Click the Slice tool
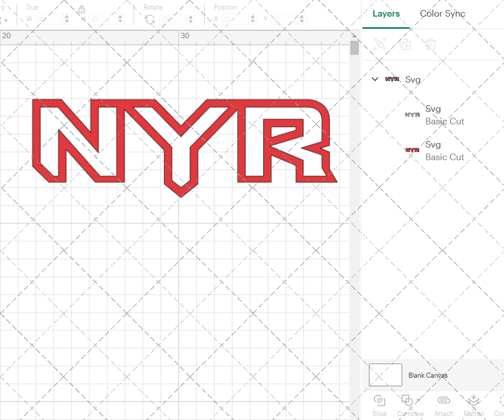Viewport: 504px width, 420px height. (380, 406)
